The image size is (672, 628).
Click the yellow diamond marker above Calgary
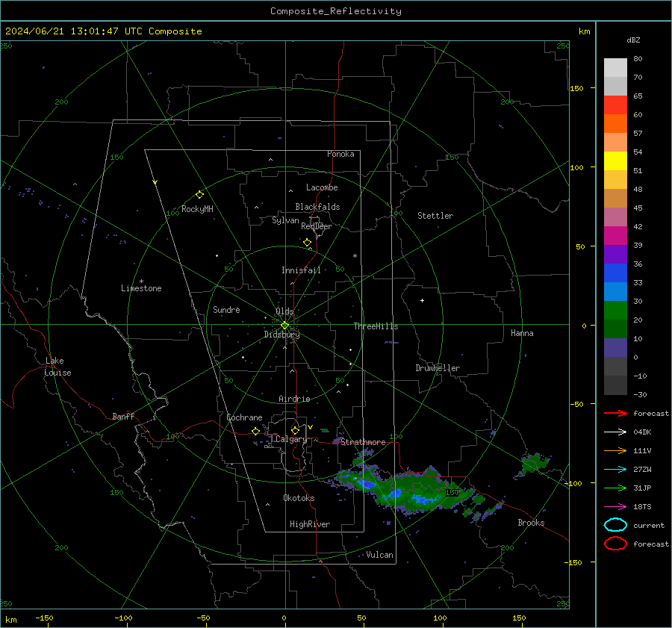click(295, 430)
